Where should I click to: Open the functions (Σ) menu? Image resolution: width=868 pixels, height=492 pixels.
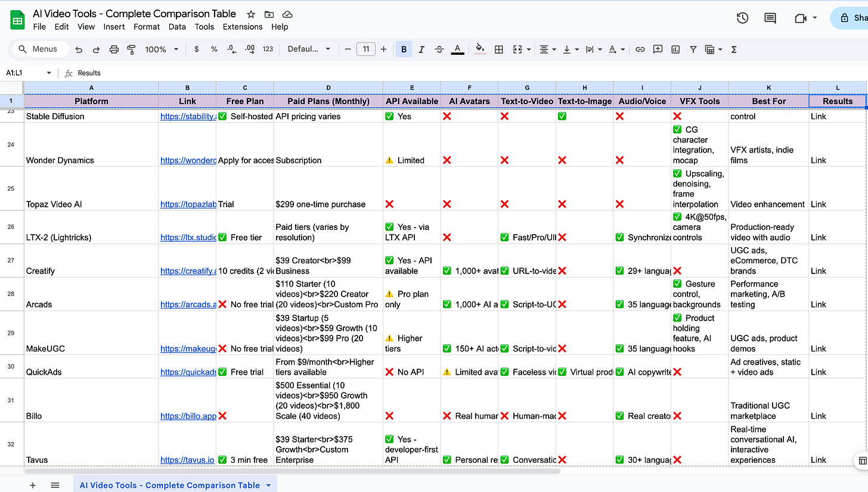pos(733,49)
